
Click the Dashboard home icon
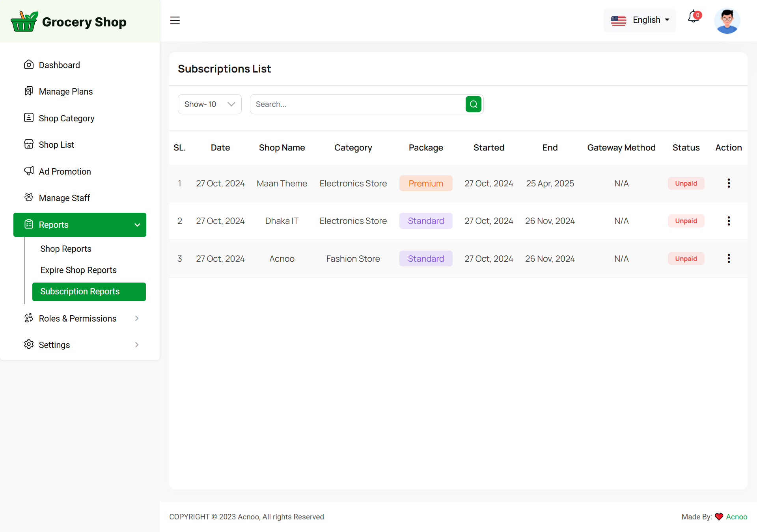29,65
